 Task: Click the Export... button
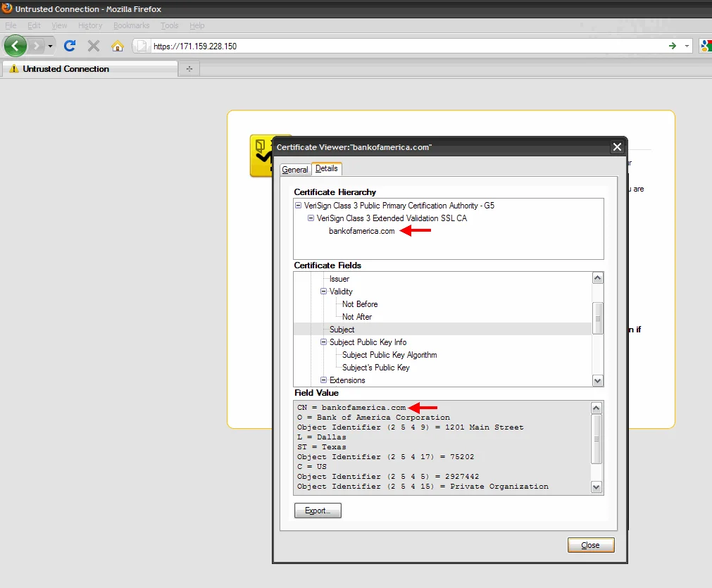[x=318, y=511]
